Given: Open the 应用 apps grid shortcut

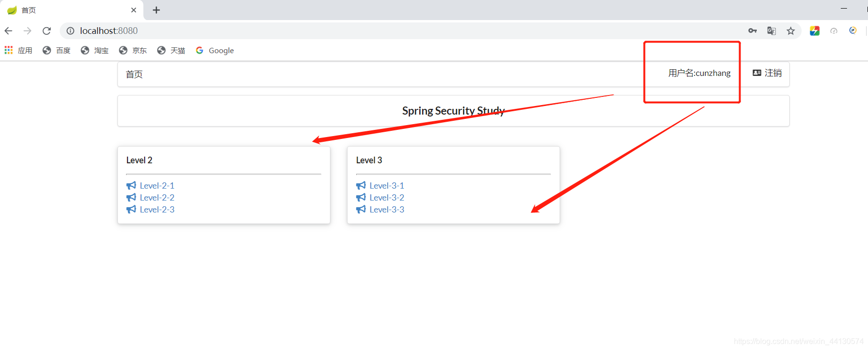Looking at the screenshot, I should [19, 50].
